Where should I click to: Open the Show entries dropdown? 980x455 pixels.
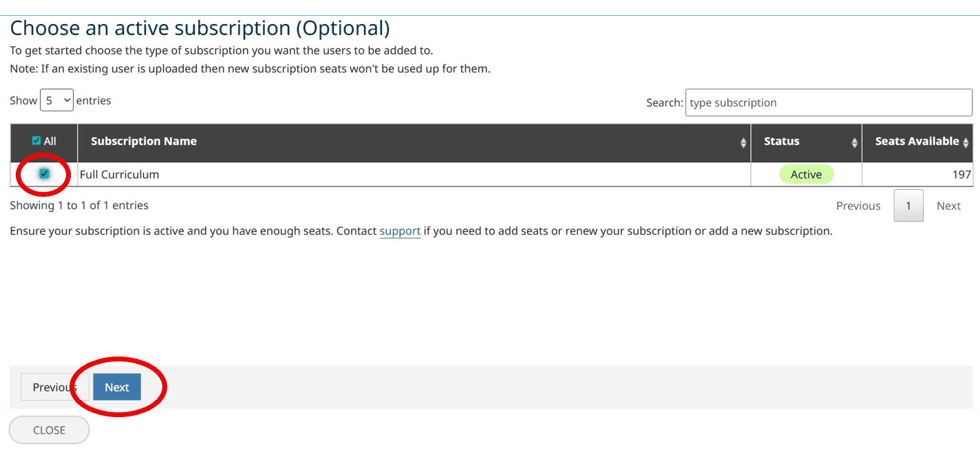pyautogui.click(x=56, y=100)
